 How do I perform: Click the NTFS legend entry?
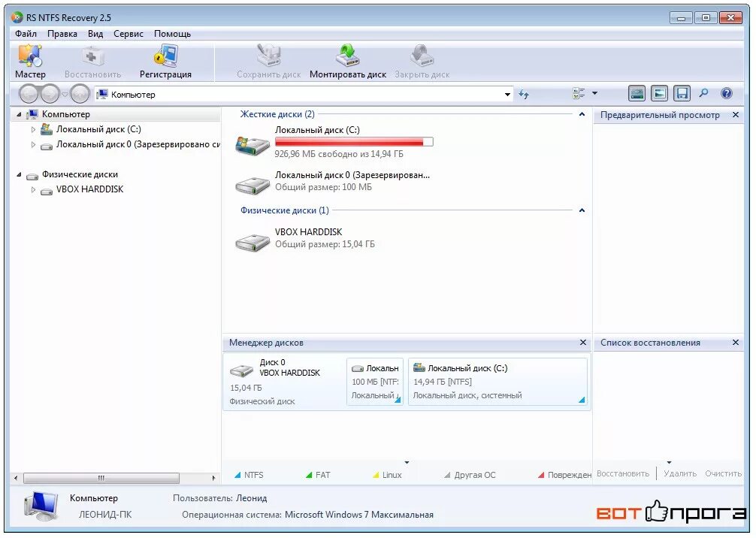click(249, 475)
